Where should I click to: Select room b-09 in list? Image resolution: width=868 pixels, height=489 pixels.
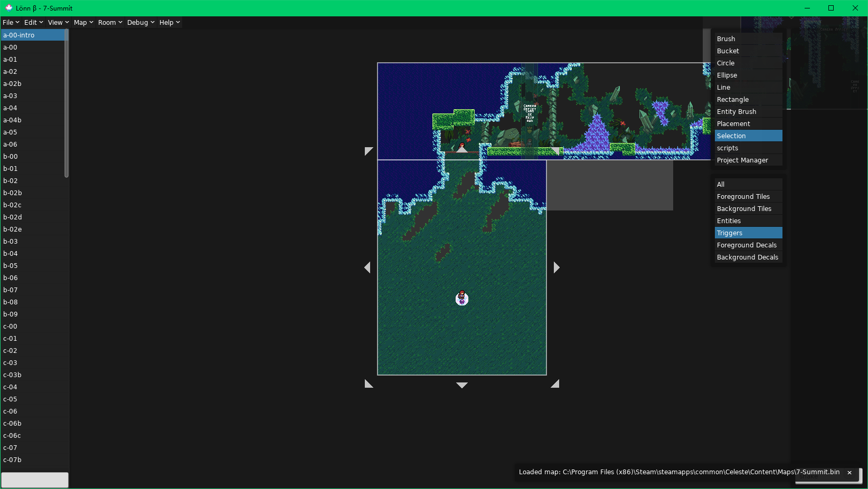pyautogui.click(x=32, y=314)
